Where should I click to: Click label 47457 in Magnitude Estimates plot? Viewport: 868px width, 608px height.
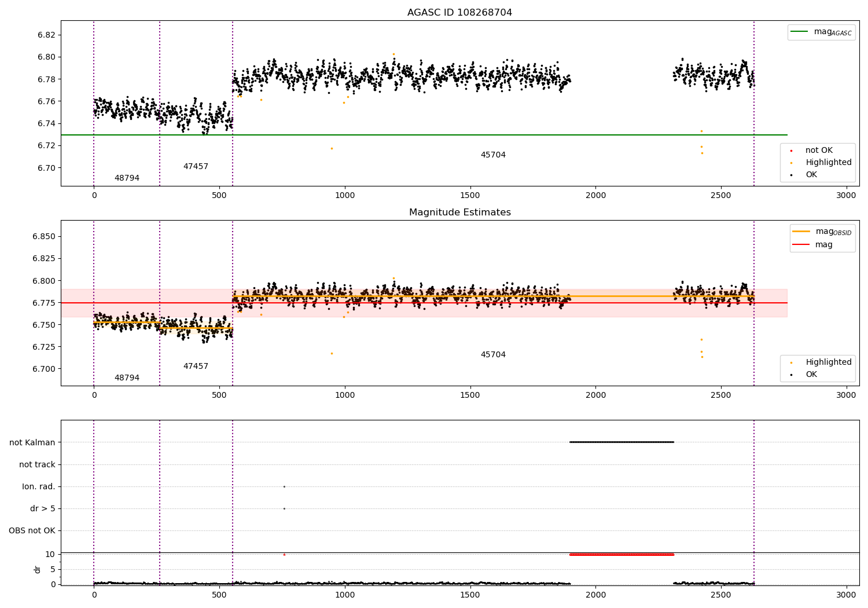pyautogui.click(x=196, y=366)
